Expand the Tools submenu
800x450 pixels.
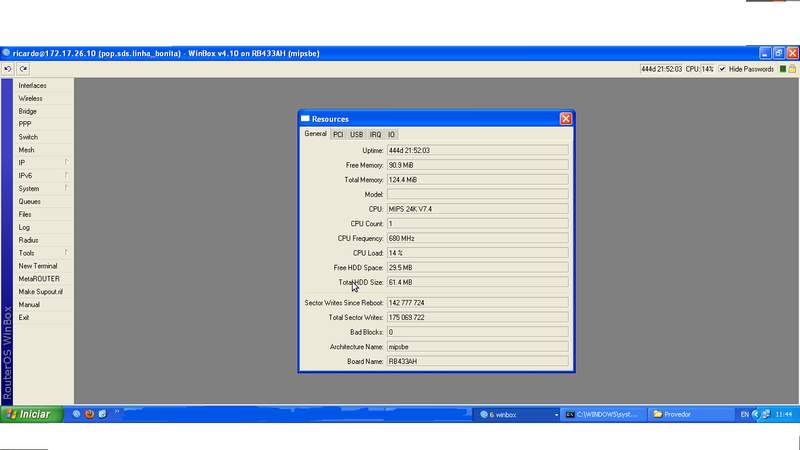pos(43,253)
